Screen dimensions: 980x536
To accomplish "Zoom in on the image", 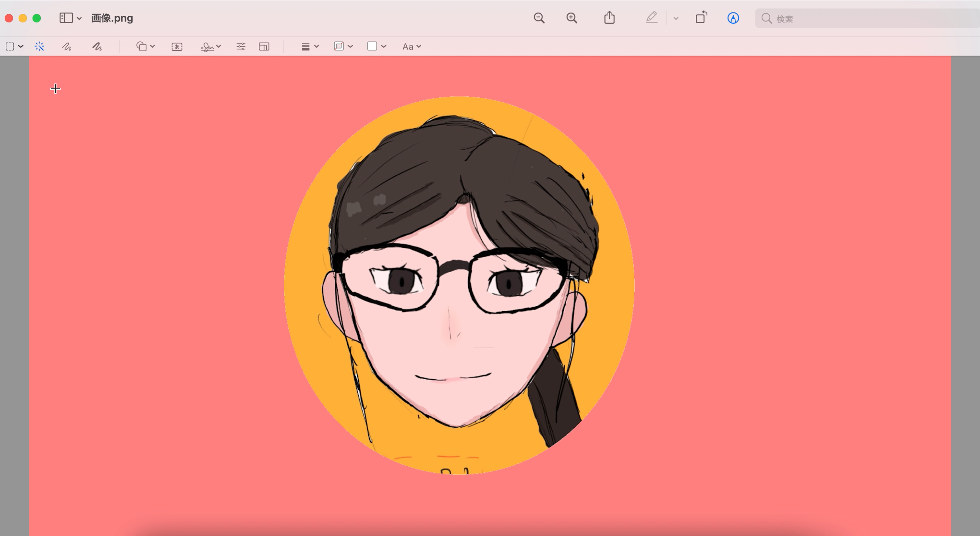I will pos(572,18).
